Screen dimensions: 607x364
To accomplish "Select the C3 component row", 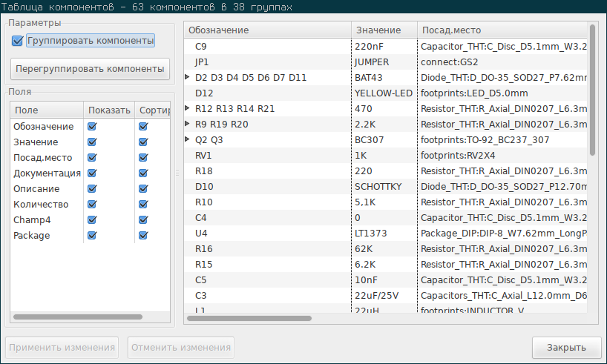I will point(386,296).
